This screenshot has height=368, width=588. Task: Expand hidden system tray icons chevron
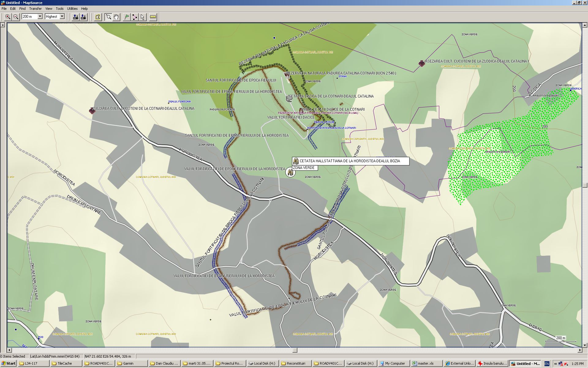(x=555, y=364)
